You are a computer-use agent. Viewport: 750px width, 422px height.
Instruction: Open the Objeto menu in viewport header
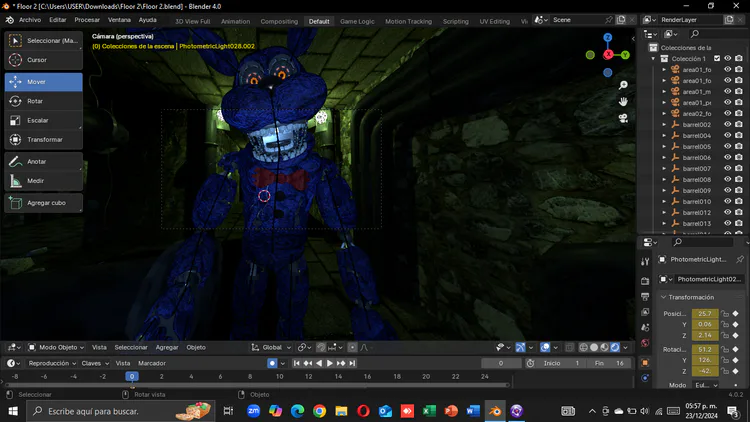196,347
